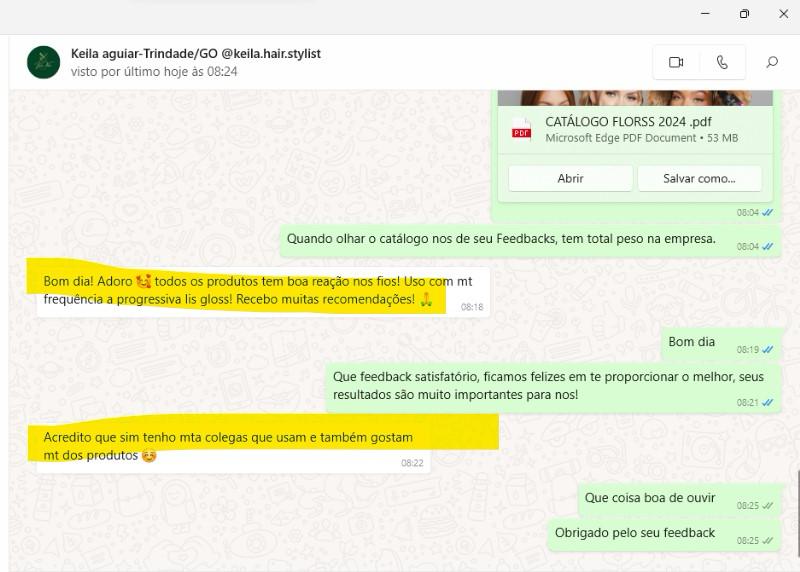Viewport: 800px width, 572px height.
Task: Click the "Quando olhar o catálogo" sent message
Action: tap(501, 239)
